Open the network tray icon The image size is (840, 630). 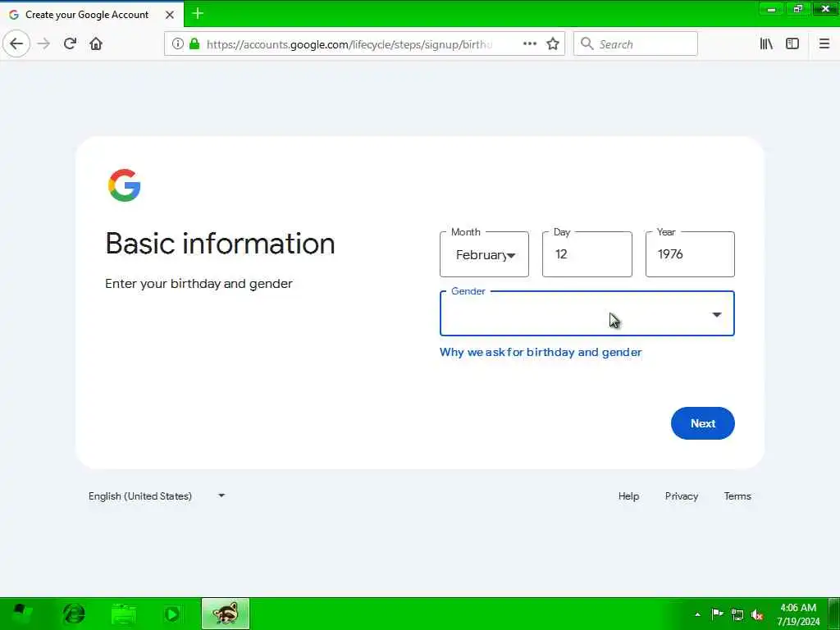tap(737, 614)
